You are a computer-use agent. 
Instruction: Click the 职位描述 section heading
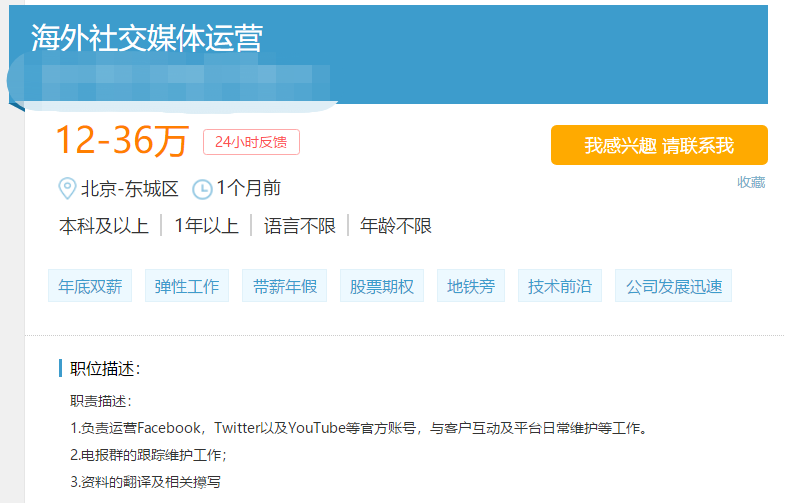click(x=105, y=369)
